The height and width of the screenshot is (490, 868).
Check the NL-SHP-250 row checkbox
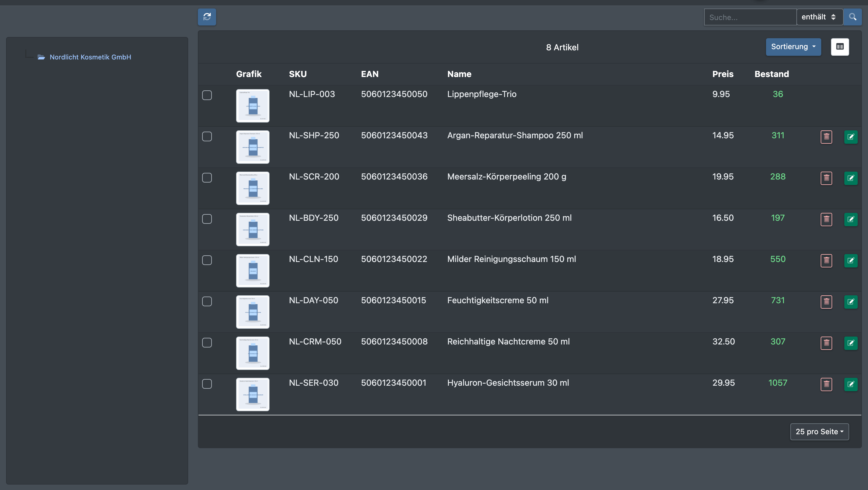207,136
